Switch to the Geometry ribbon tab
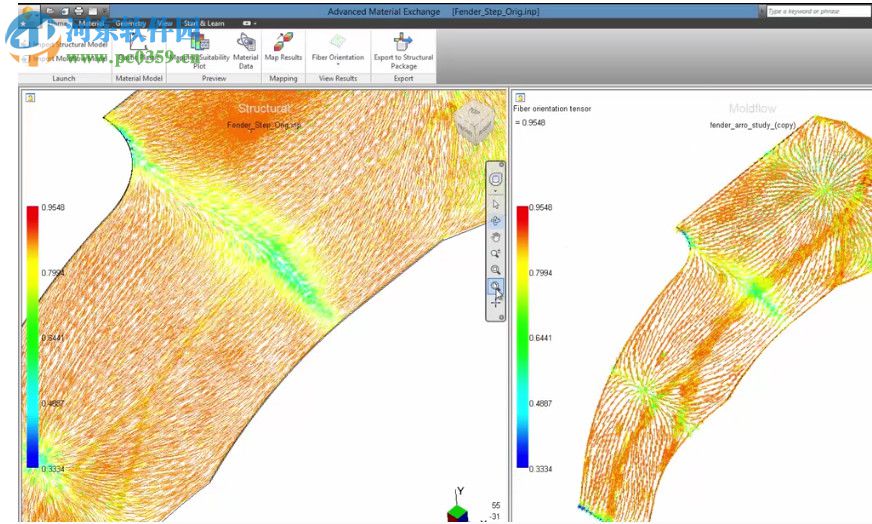The image size is (872, 524). (131, 23)
